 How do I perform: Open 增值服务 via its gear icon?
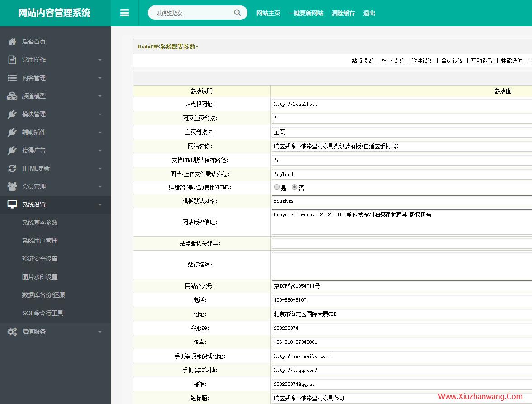pos(12,331)
